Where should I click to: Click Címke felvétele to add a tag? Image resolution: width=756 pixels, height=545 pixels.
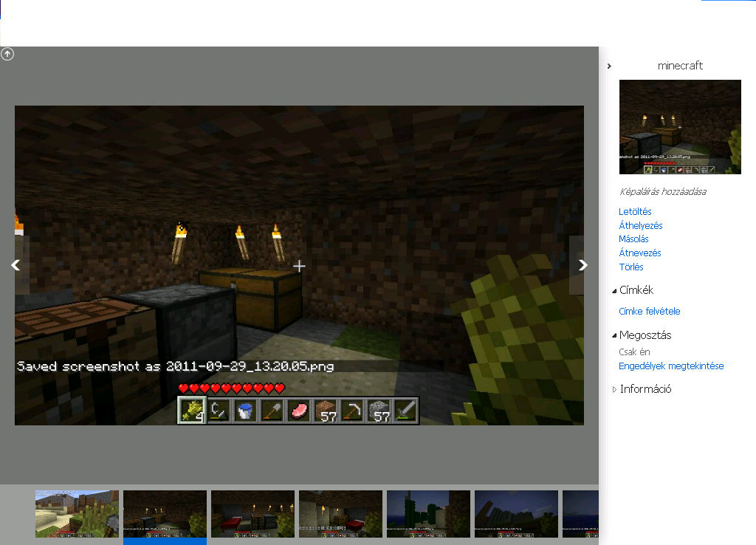point(650,311)
